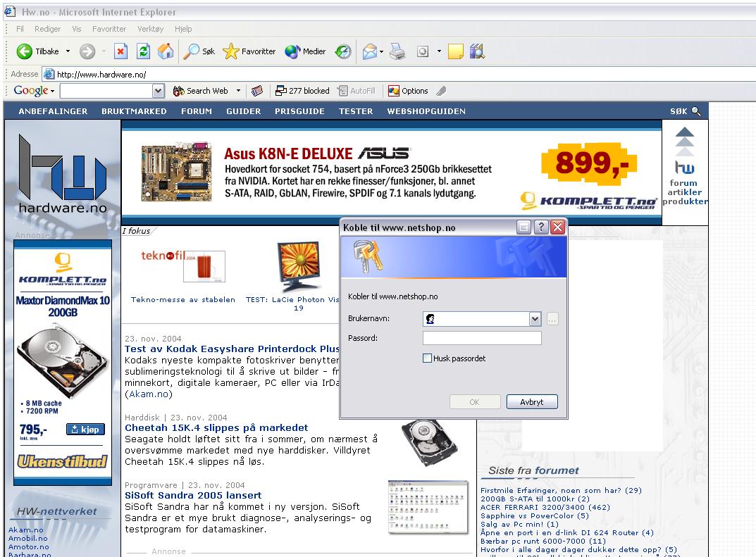This screenshot has height=557, width=756.
Task: Click the Forward arrow icon
Action: pos(87,51)
